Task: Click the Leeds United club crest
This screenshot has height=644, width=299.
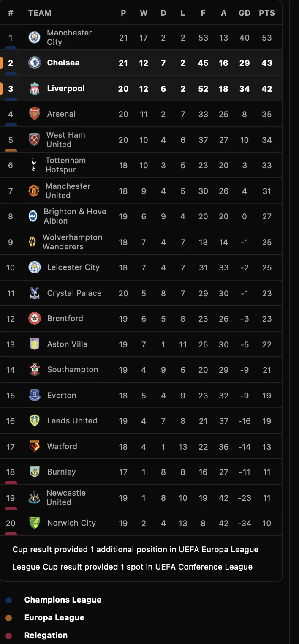Action: pos(34,421)
